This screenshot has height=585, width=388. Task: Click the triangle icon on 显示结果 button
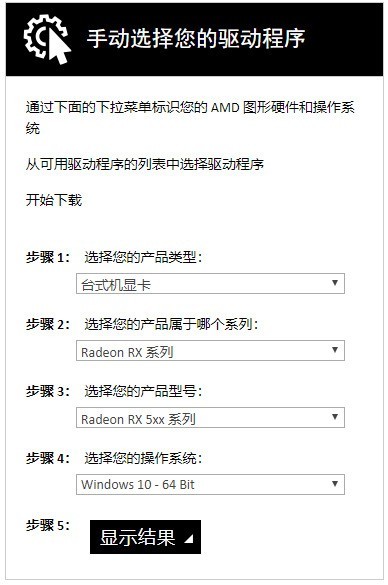189,538
